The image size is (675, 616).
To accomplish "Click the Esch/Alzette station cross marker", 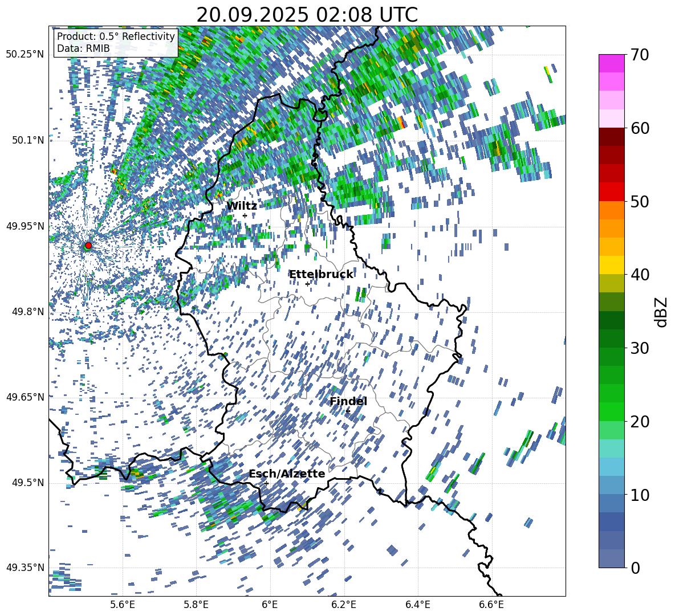I will [266, 483].
